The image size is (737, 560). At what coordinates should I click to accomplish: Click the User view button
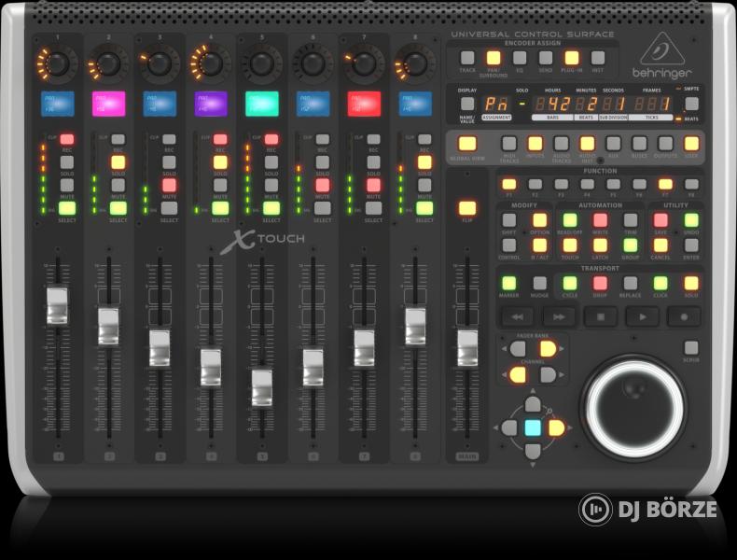click(691, 144)
